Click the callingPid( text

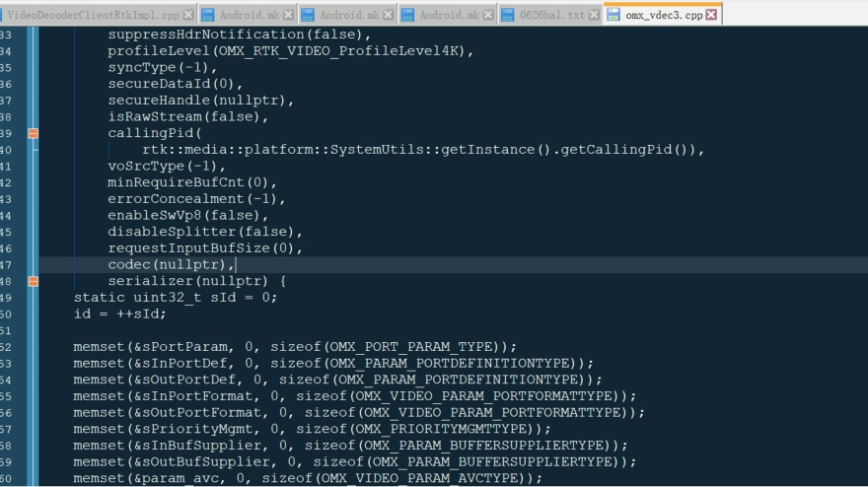(155, 133)
